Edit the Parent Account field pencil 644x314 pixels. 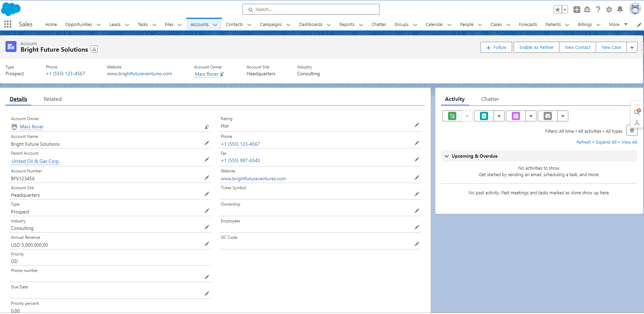coord(207,159)
